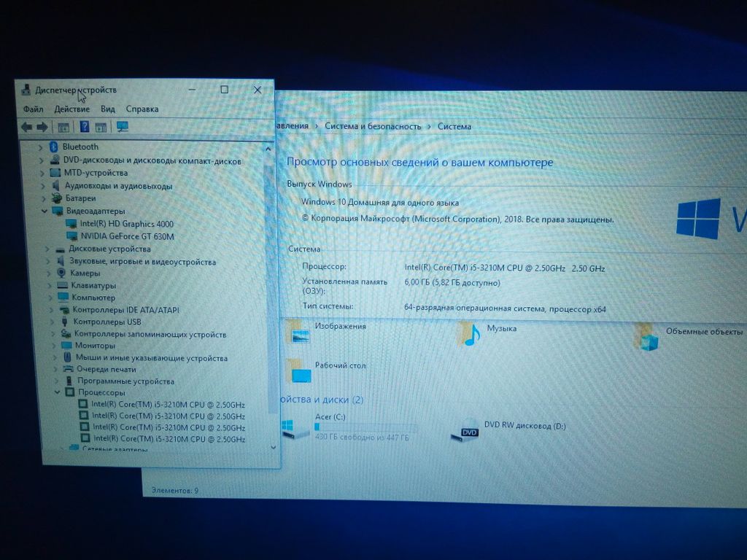Open the Рабочий стол folder icon
747x560 pixels.
[298, 371]
